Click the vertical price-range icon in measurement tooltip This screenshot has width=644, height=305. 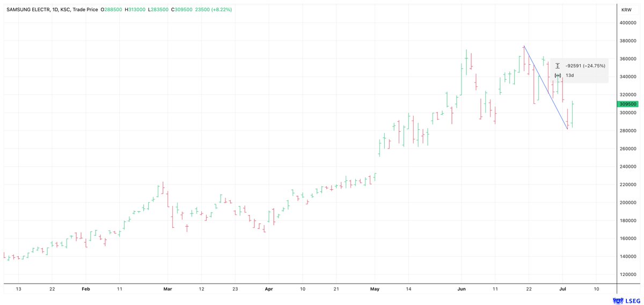(558, 66)
